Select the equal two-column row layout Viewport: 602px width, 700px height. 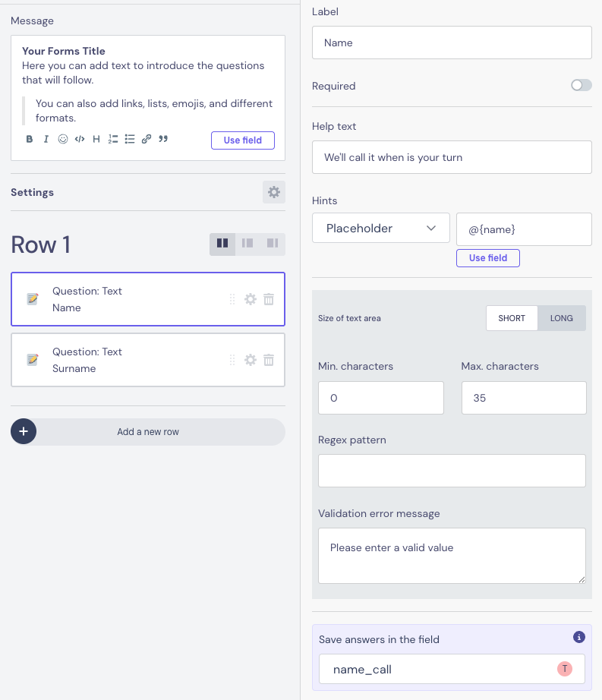tap(222, 244)
